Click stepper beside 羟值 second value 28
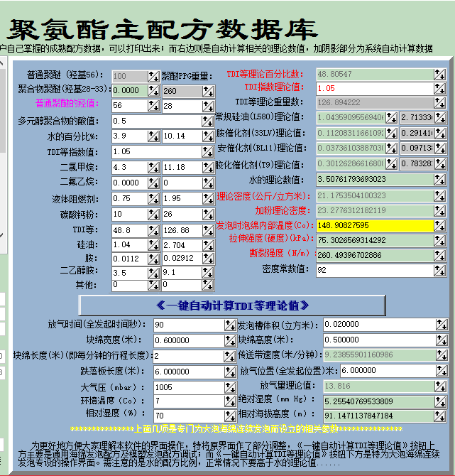 point(209,107)
